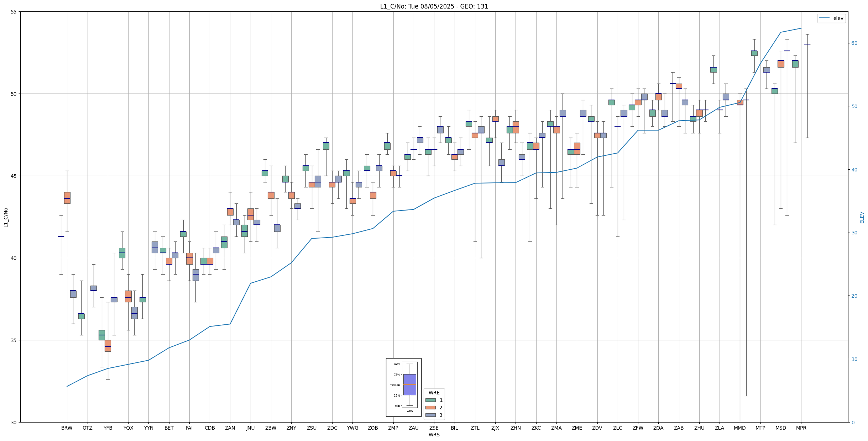The width and height of the screenshot is (868, 441).
Task: Click the MMD station tick label
Action: coord(739,428)
